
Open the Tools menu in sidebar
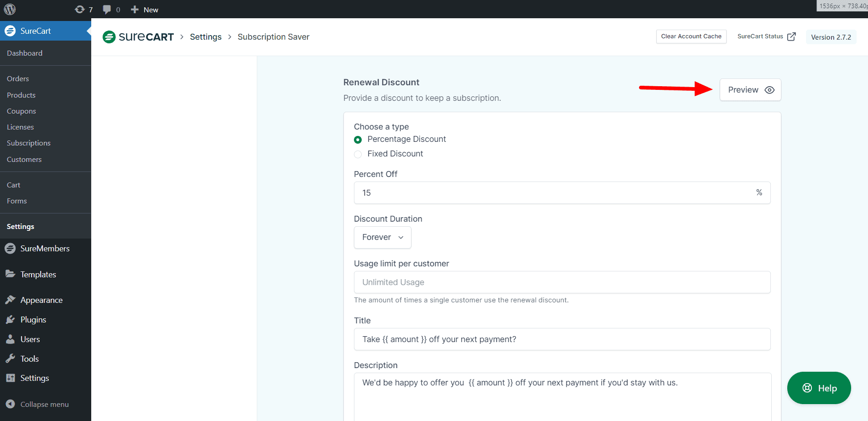coord(29,359)
